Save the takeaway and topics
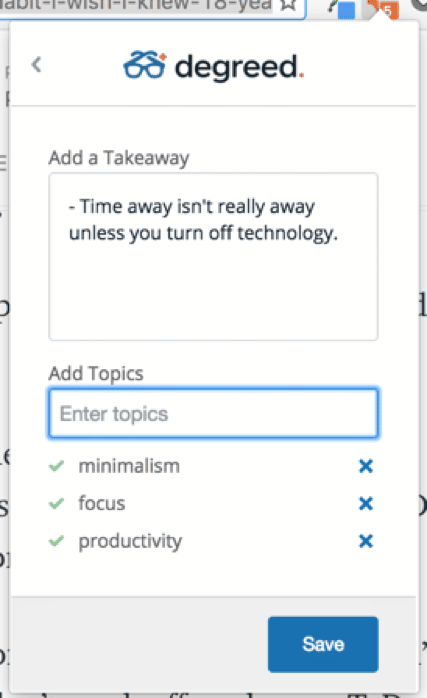427x698 pixels. [323, 644]
